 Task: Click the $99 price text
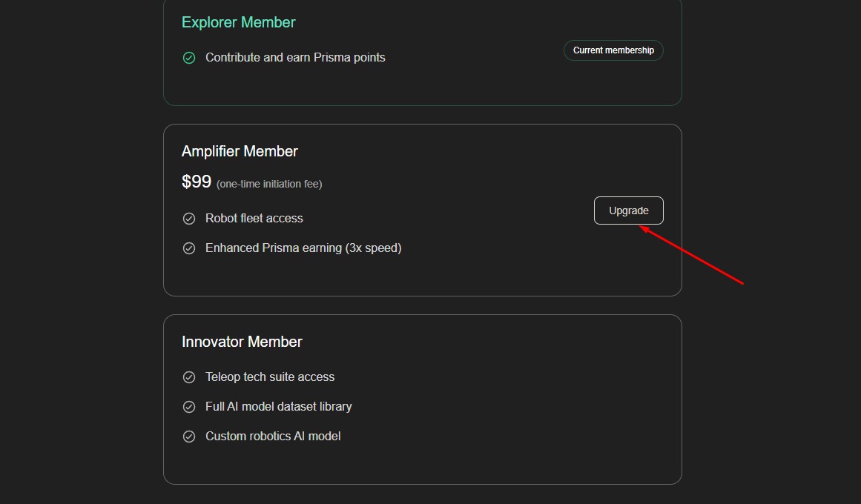point(197,182)
